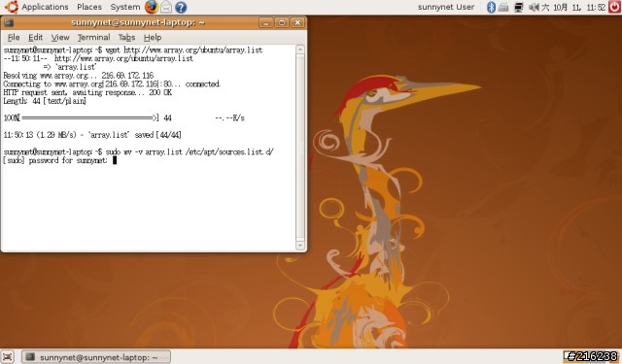Click the sudo password prompt line
The width and height of the screenshot is (622, 364).
(59, 160)
